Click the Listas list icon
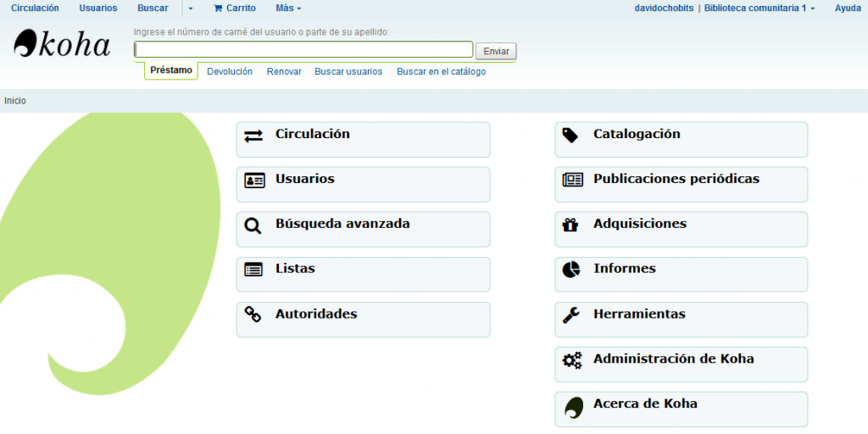Image resolution: width=868 pixels, height=434 pixels. pos(253,270)
